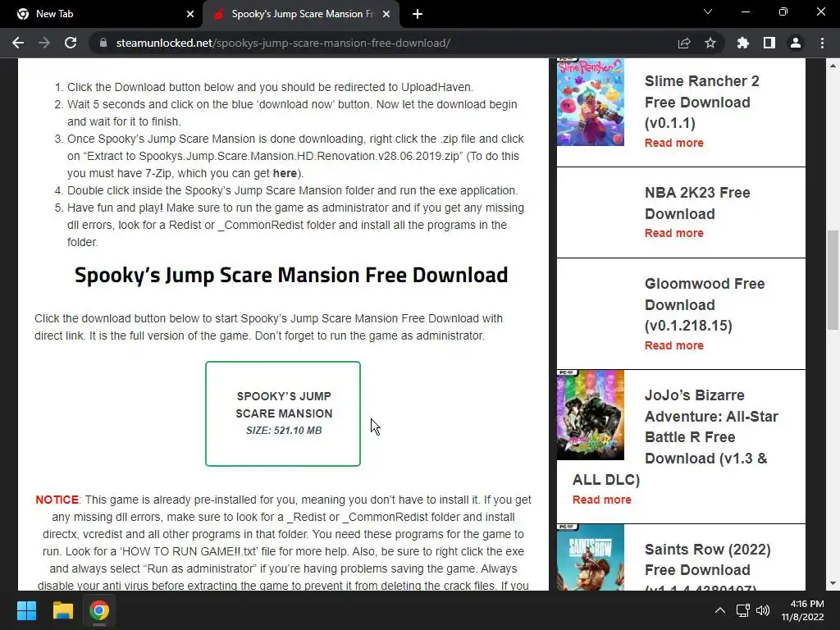
Task: Click Read more under NBA 2K23
Action: click(674, 233)
